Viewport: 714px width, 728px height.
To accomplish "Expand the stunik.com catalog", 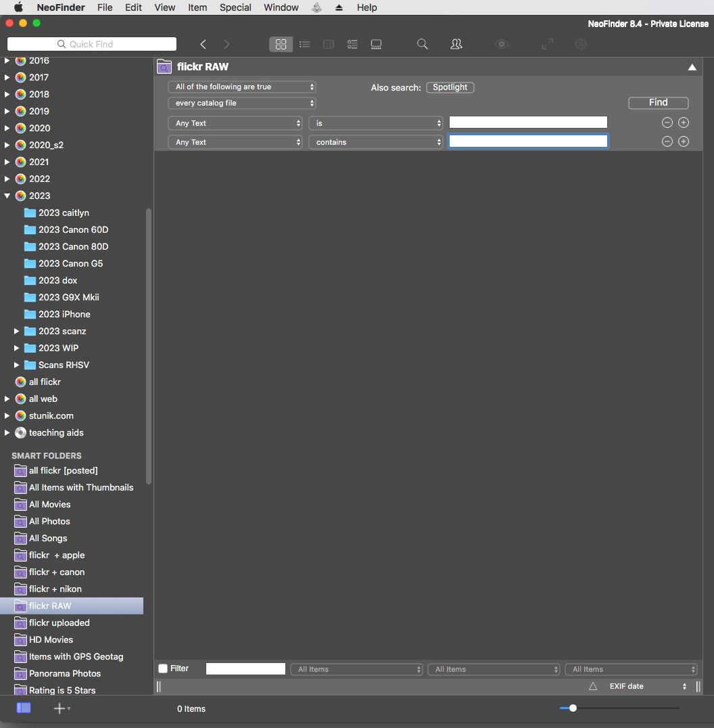I will 7,415.
